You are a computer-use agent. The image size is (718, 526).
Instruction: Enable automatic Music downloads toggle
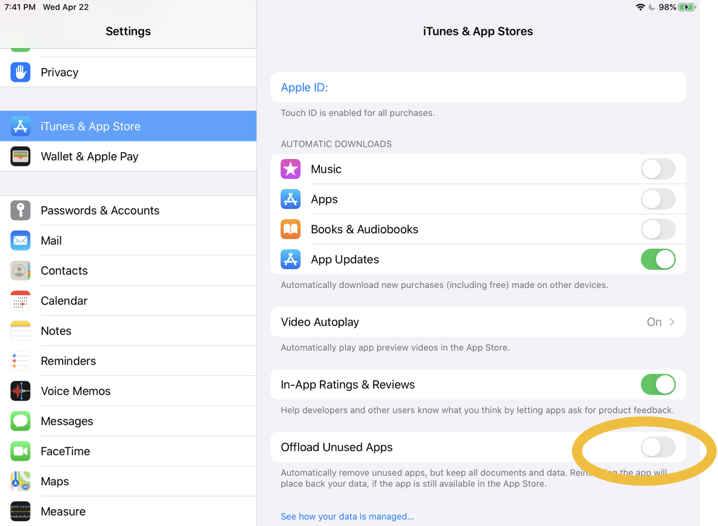(657, 169)
